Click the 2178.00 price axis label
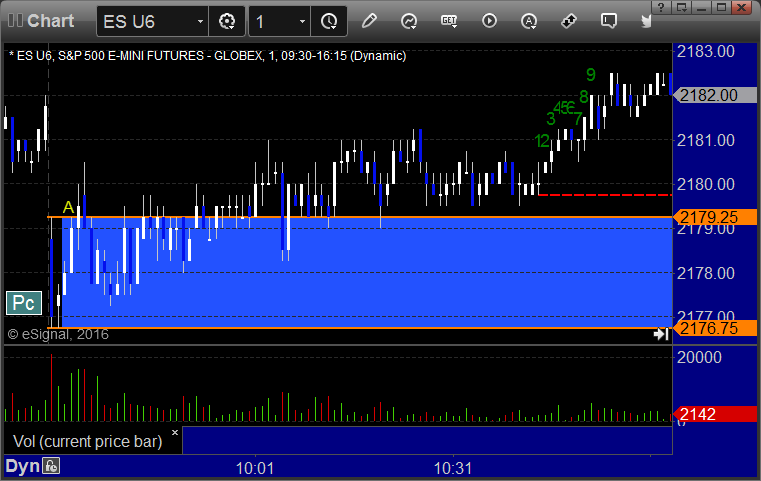 (706, 273)
